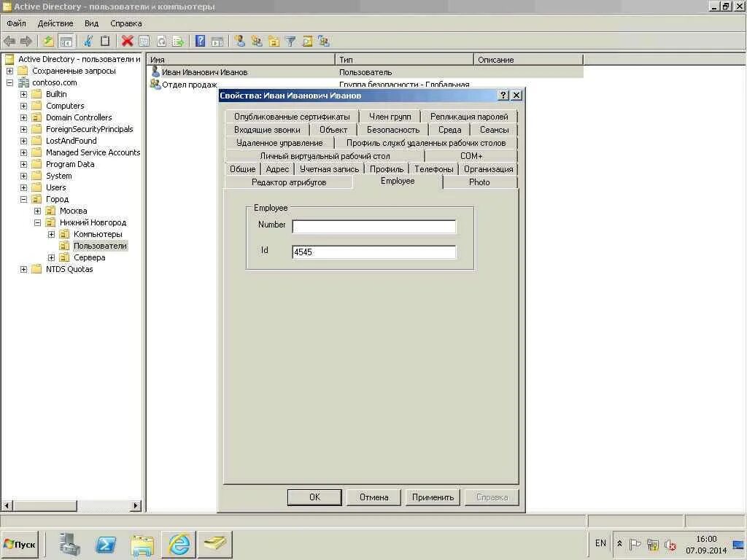Image resolution: width=747 pixels, height=560 pixels.
Task: Open the Действие menu
Action: (x=55, y=23)
